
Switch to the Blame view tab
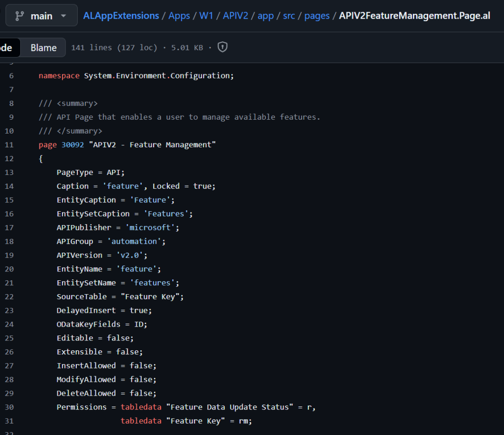43,48
